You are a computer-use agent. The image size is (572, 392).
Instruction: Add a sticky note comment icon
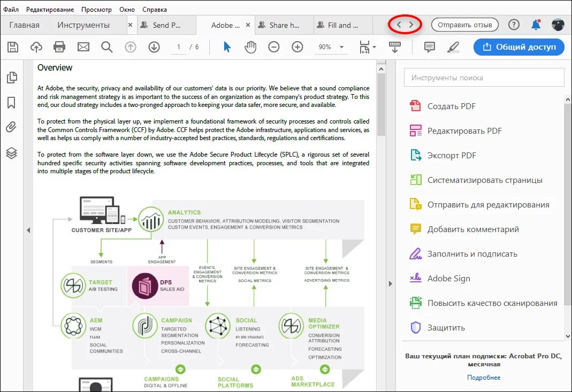click(x=429, y=47)
